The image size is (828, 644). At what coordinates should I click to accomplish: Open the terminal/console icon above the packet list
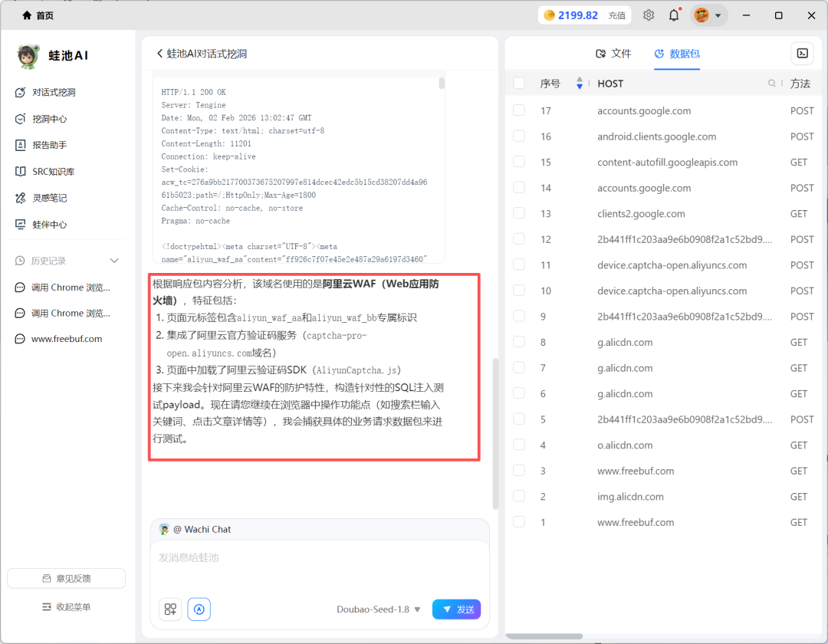pos(802,54)
